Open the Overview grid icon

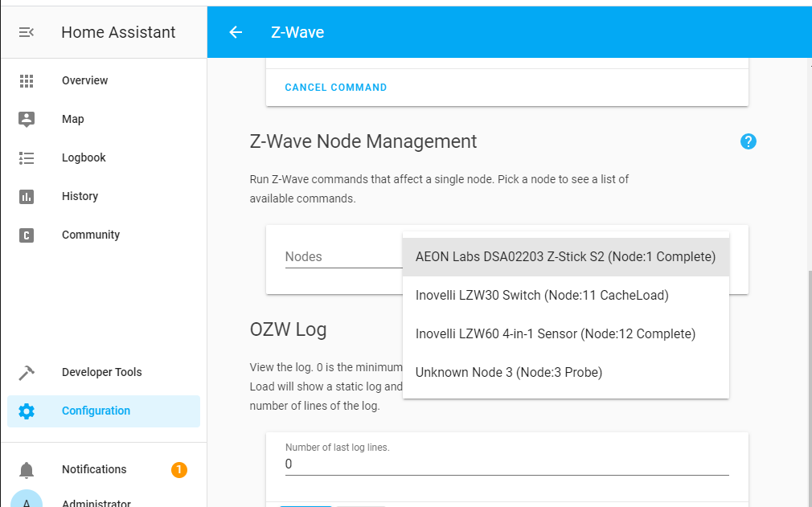click(27, 80)
